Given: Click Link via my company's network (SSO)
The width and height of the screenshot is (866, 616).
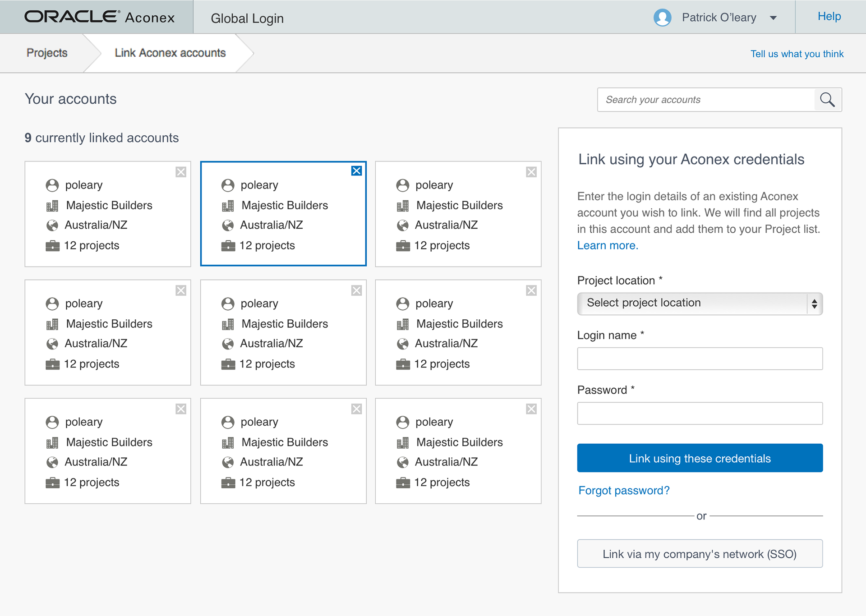Looking at the screenshot, I should coord(700,554).
